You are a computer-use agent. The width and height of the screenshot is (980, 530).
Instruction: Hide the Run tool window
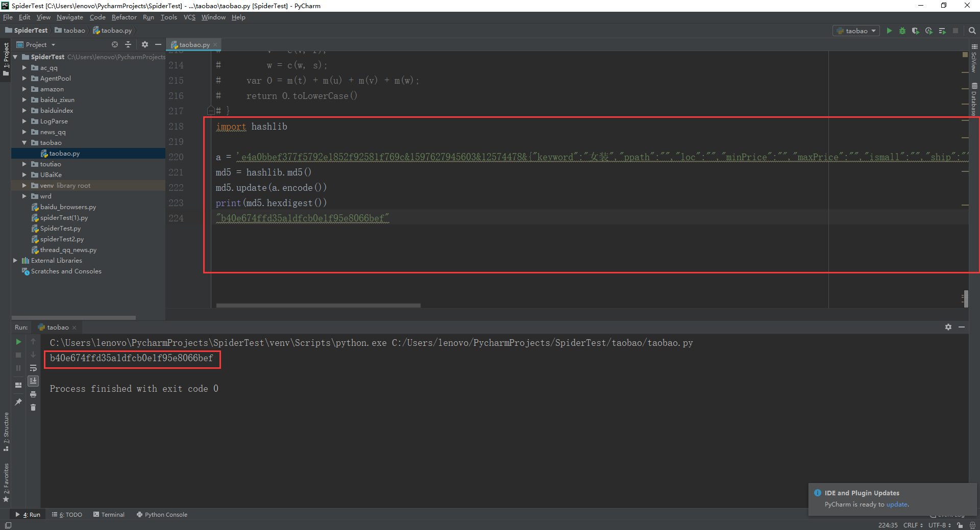(962, 327)
